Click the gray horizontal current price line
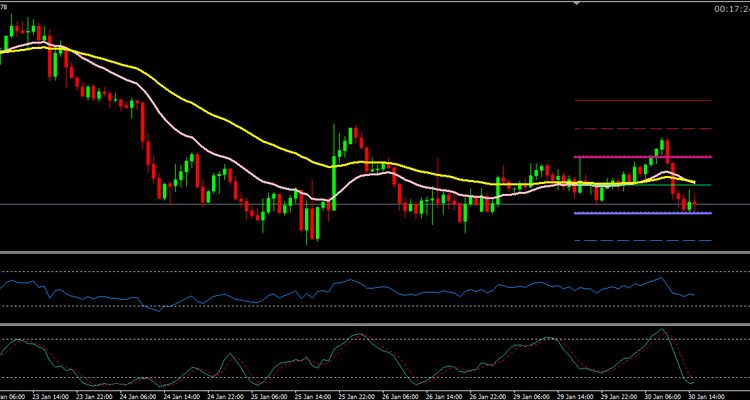The width and height of the screenshot is (750, 400). click(100, 204)
